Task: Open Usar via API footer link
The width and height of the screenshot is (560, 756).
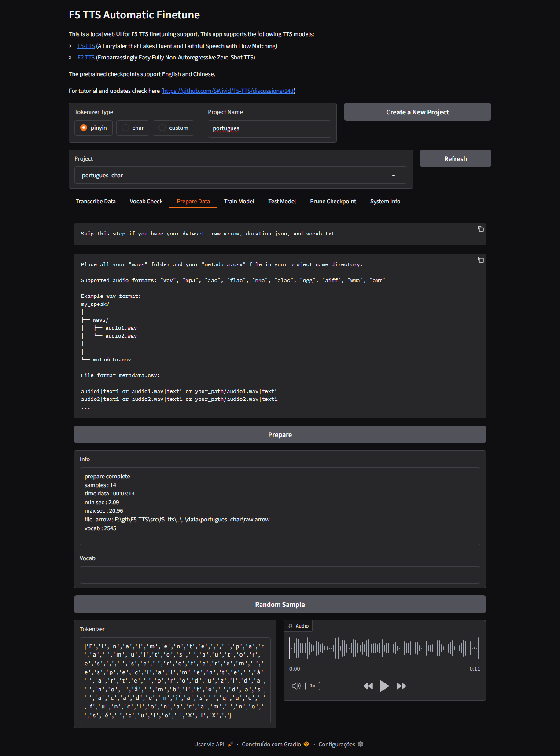Action: 214,744
